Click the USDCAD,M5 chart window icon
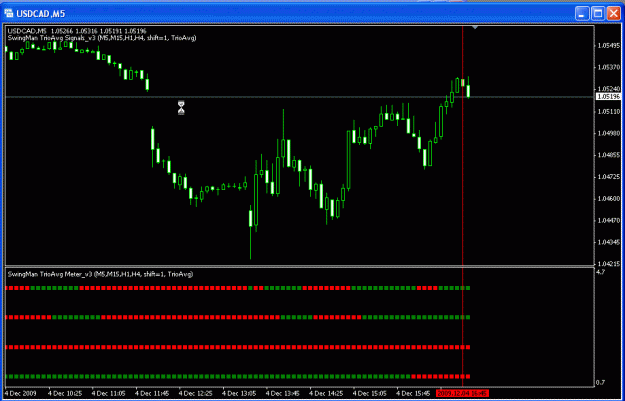The height and width of the screenshot is (401, 625). point(8,14)
